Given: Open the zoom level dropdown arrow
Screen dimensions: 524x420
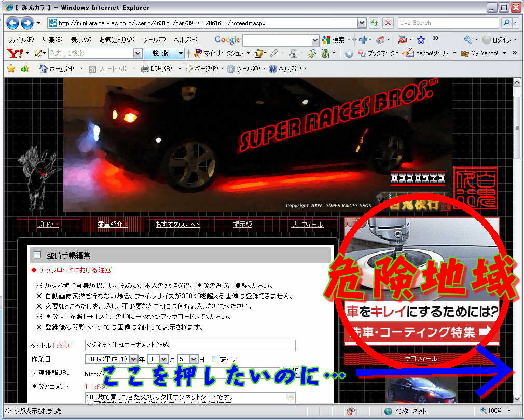Looking at the screenshot, I should [x=509, y=410].
